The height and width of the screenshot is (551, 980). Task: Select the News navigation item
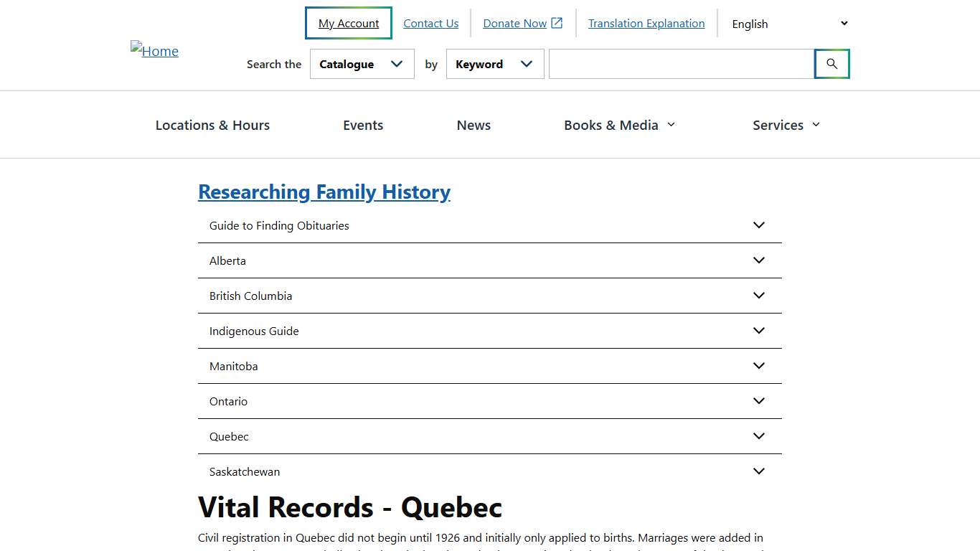473,125
